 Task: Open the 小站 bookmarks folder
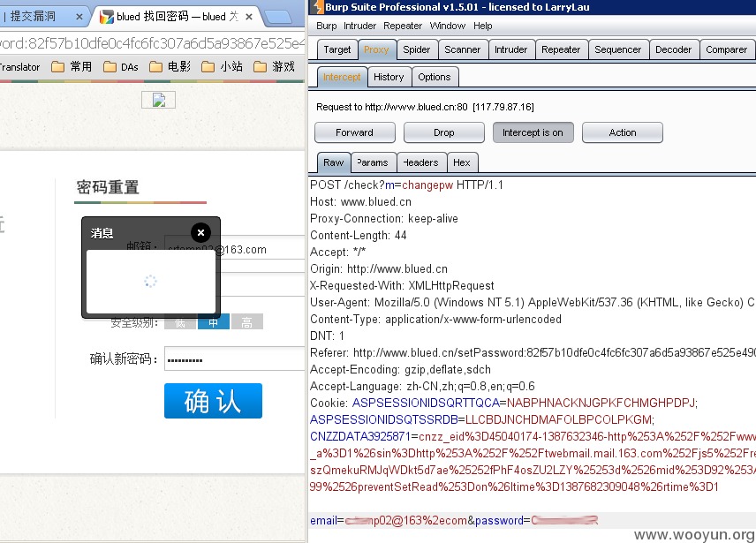[222, 66]
